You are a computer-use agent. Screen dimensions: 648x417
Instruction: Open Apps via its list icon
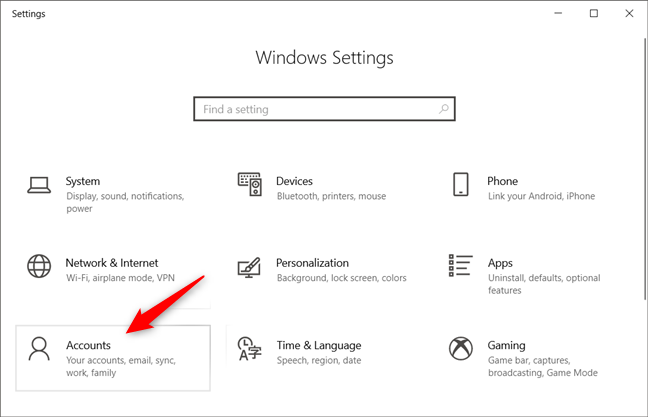[x=460, y=267]
